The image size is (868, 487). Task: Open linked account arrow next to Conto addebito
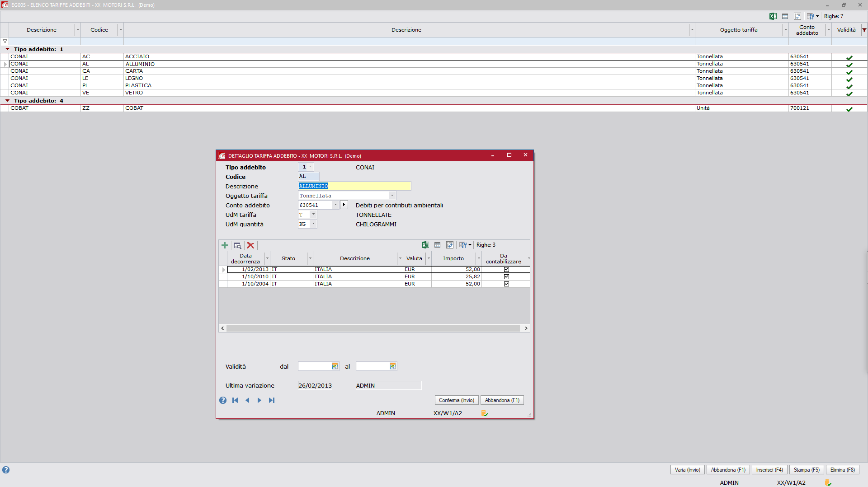(344, 205)
